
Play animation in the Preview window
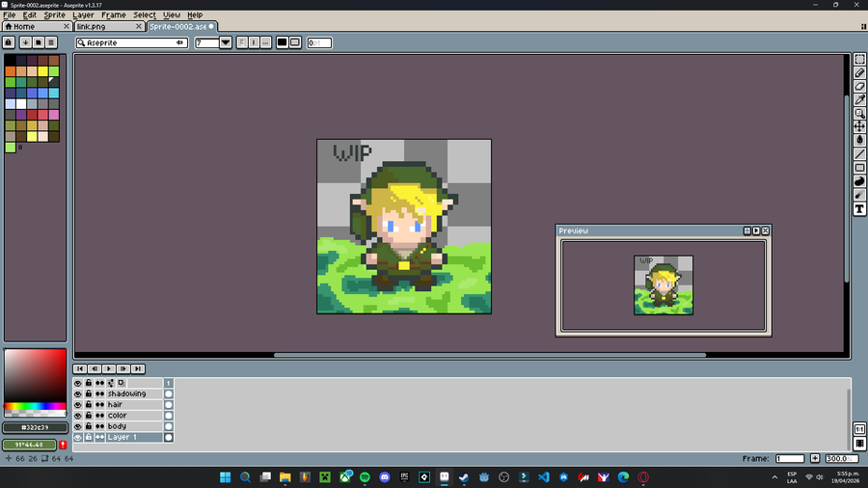(x=756, y=230)
